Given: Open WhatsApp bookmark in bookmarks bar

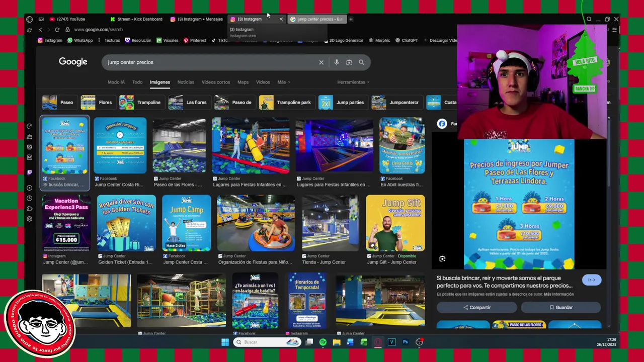Looking at the screenshot, I should pos(80,40).
